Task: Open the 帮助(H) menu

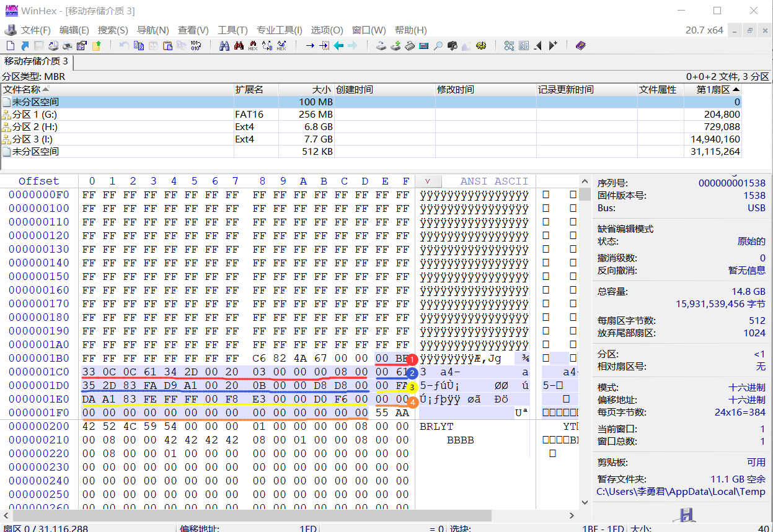Action: [x=410, y=30]
